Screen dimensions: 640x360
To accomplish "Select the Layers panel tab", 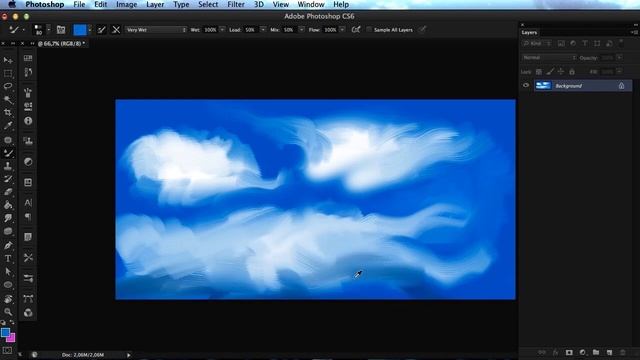I will click(x=529, y=33).
